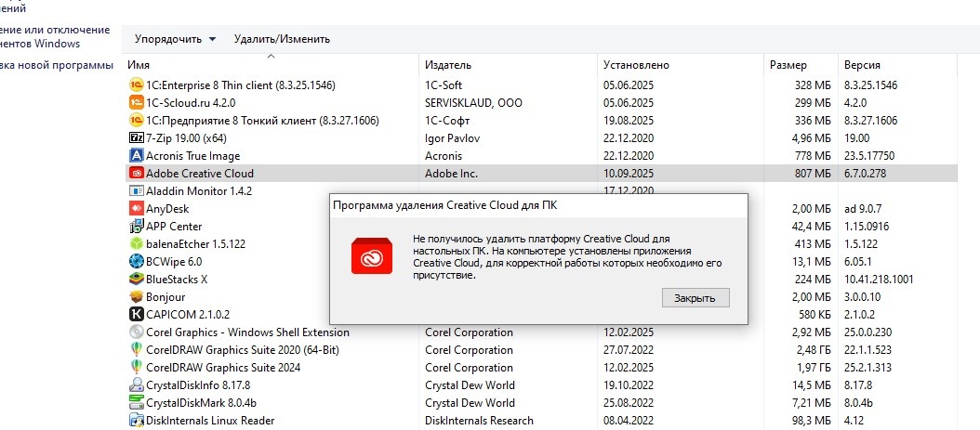Click the 807 МБ size cell
The image size is (980, 430).
click(x=813, y=173)
